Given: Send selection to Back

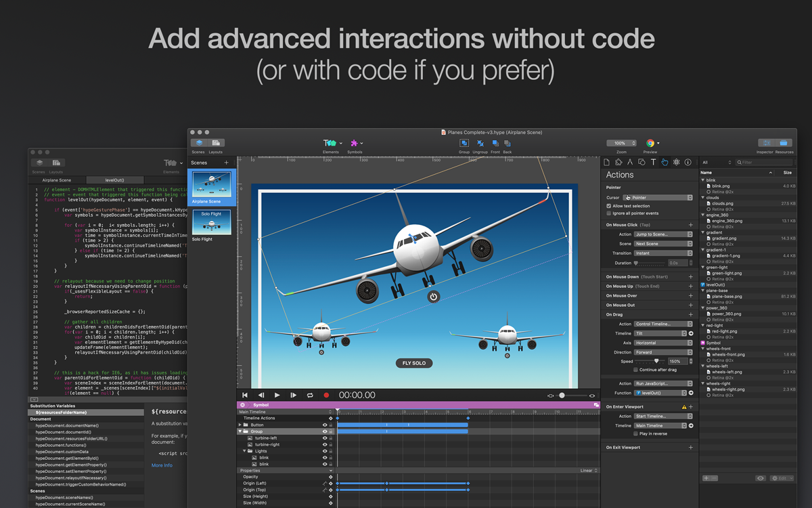Looking at the screenshot, I should (507, 143).
